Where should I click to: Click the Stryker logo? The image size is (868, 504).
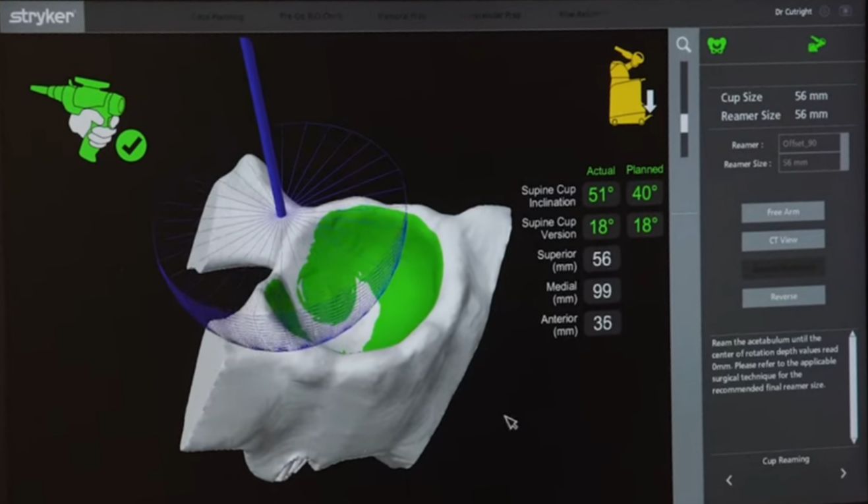coord(42,16)
